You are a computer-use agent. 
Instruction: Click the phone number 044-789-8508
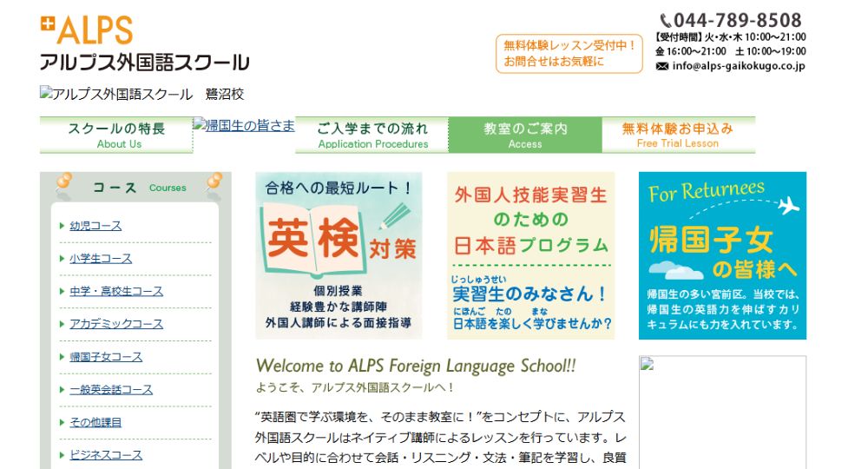click(x=737, y=21)
